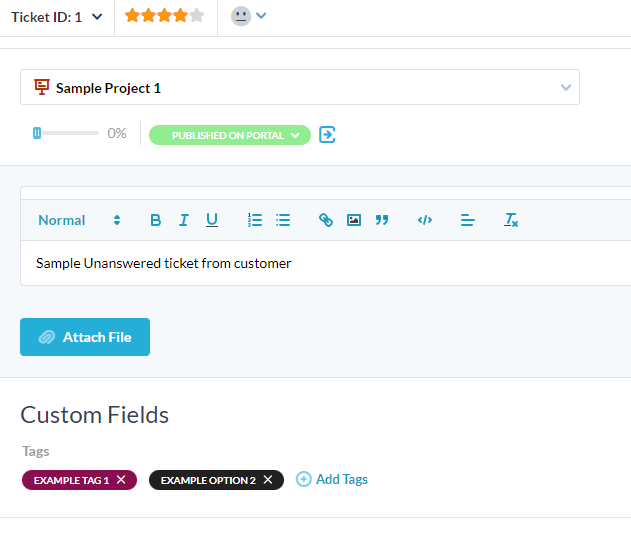The height and width of the screenshot is (541, 631).
Task: Open the Published on Portal status dropdown
Action: pos(230,135)
